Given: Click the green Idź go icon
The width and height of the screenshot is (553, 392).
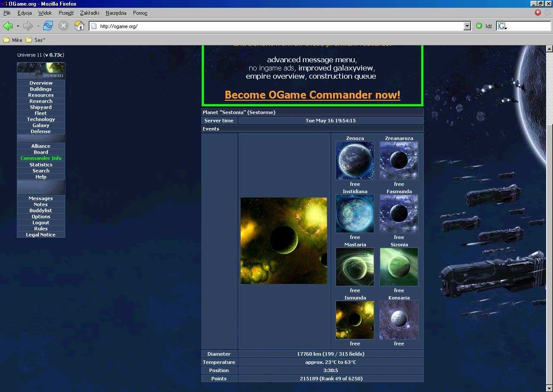Looking at the screenshot, I should (479, 26).
